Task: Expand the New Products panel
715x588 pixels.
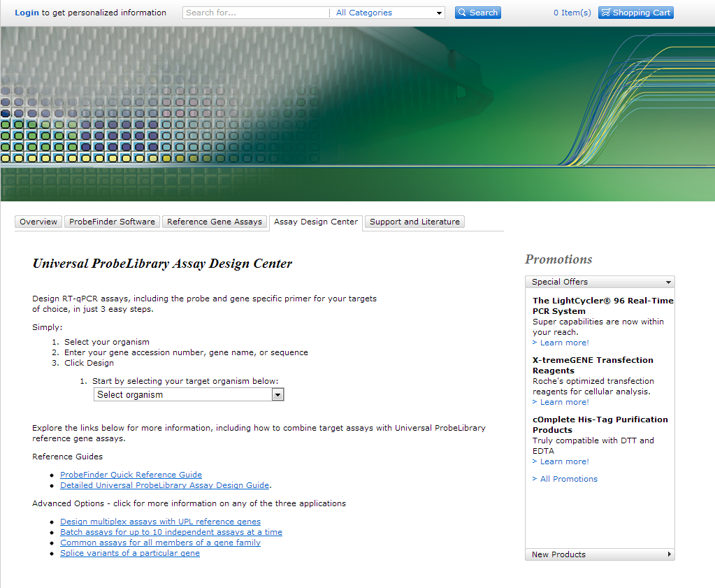Action: [x=600, y=554]
